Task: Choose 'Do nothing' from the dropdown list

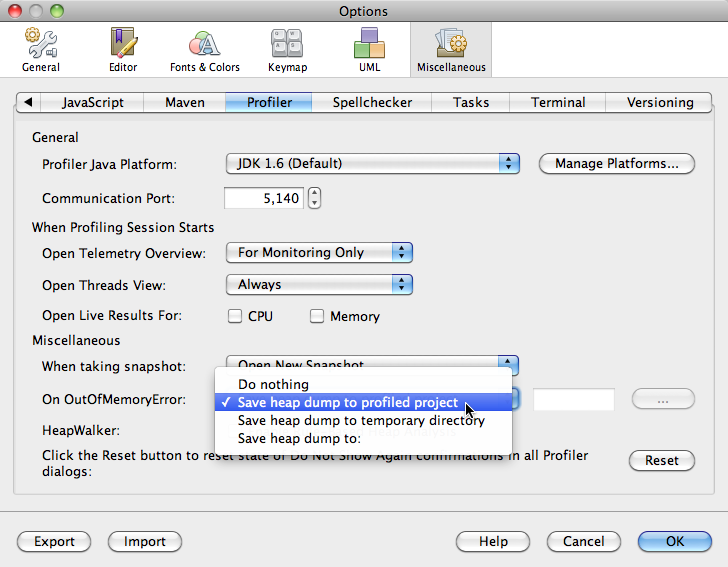Action: click(273, 384)
